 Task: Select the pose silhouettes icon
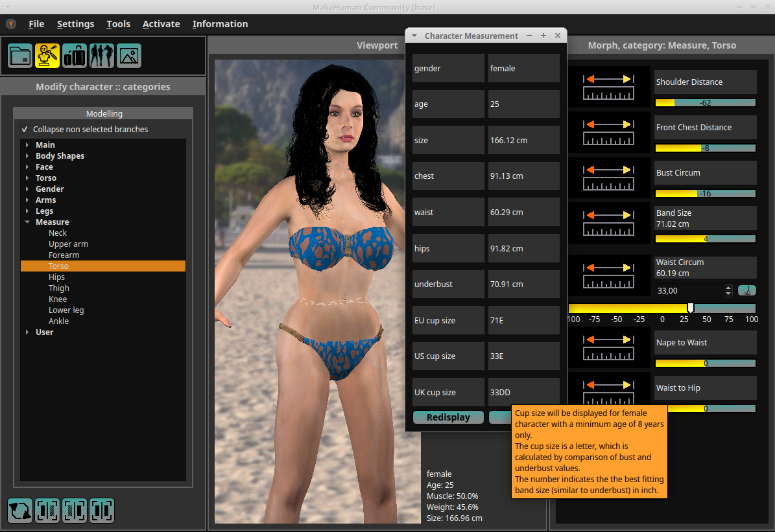[x=102, y=56]
